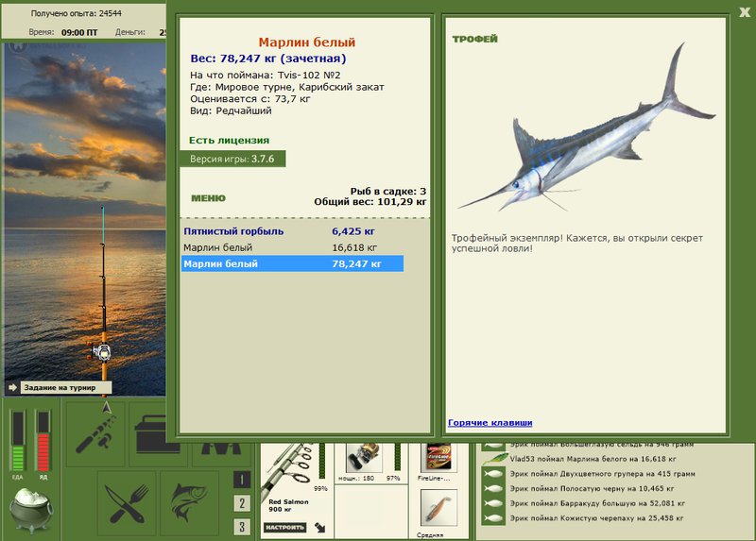Click the green ЕДА hunger bar

18,441
